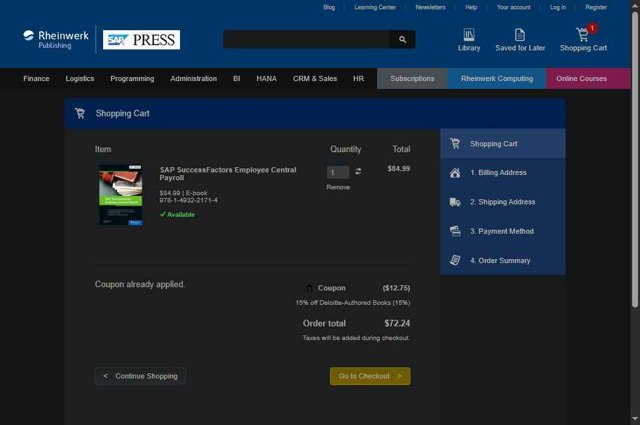Open the HR menu
640x425 pixels.
click(358, 78)
